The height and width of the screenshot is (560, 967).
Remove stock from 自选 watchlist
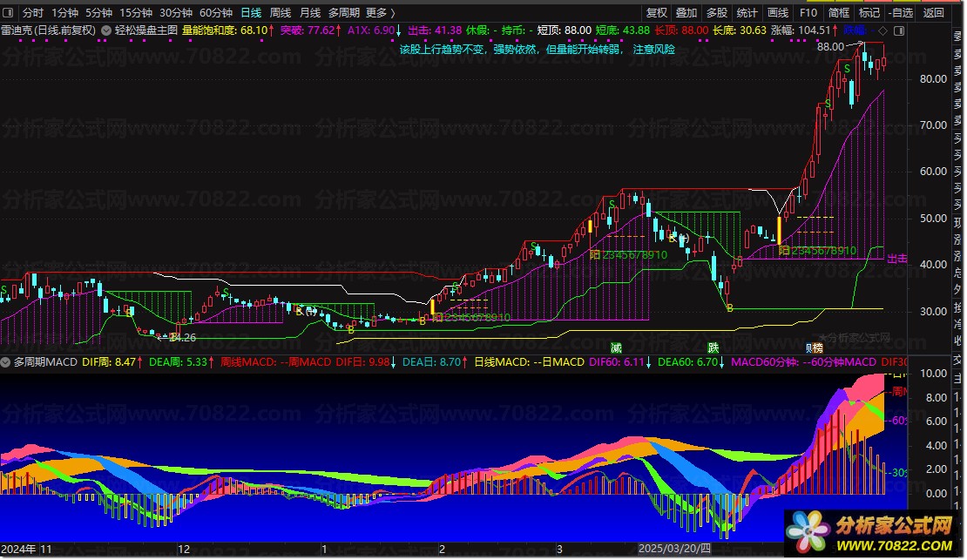coord(901,12)
